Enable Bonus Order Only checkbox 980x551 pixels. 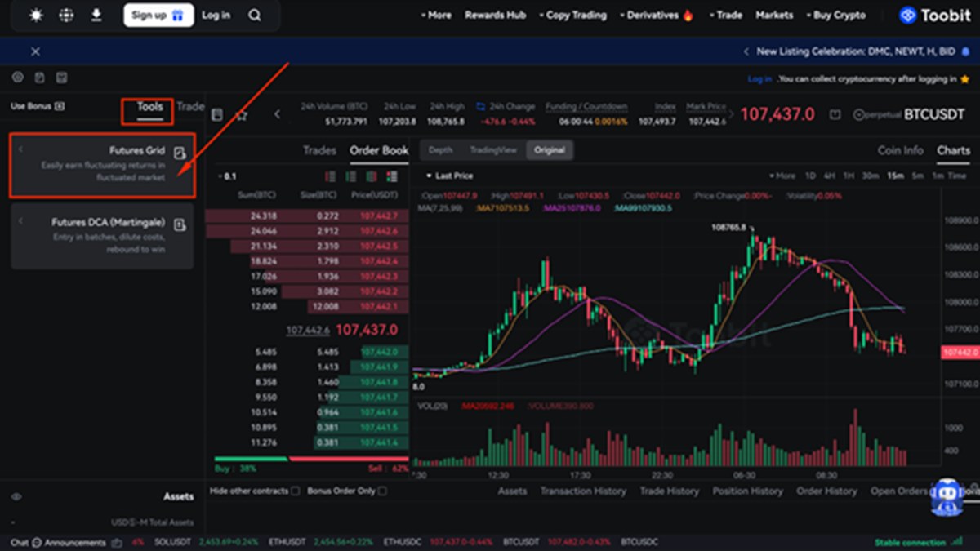[x=382, y=491]
